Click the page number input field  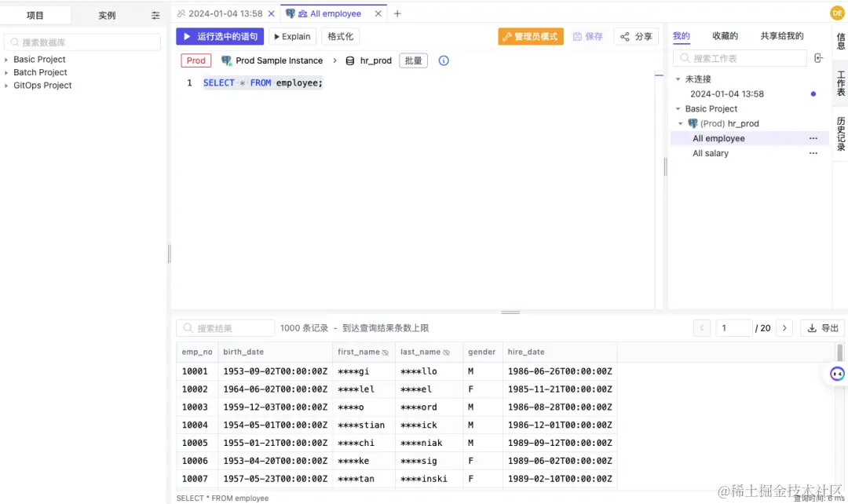pos(733,327)
